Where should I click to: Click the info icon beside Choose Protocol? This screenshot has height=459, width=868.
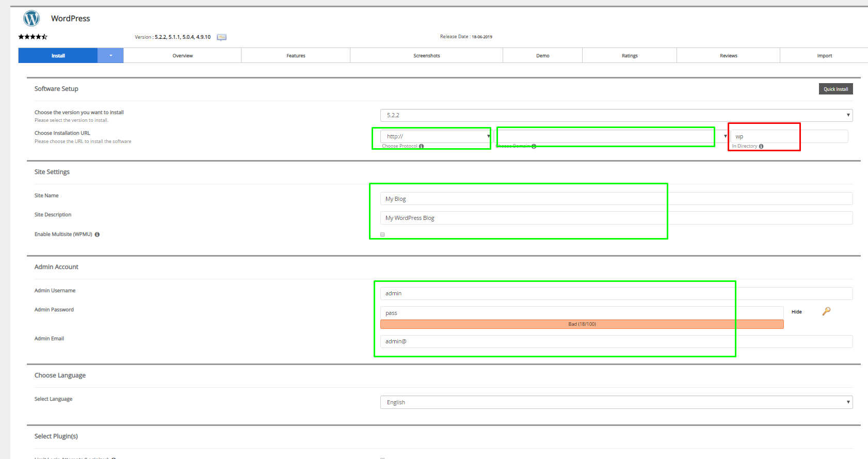(422, 146)
